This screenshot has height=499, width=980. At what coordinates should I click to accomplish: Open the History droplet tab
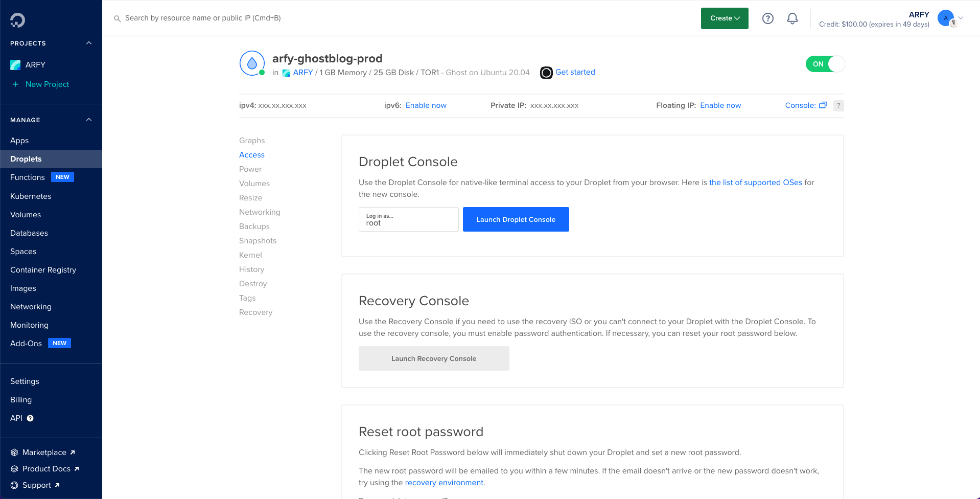pyautogui.click(x=252, y=269)
